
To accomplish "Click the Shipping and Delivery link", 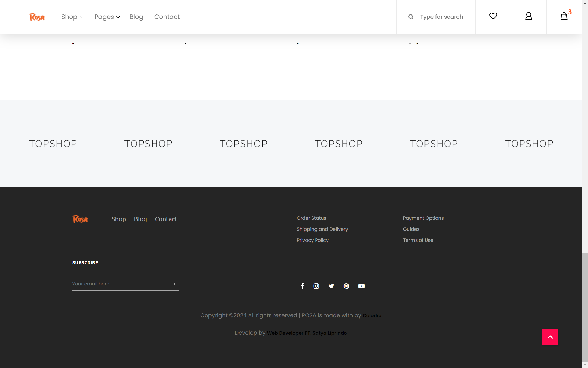I will 322,229.
